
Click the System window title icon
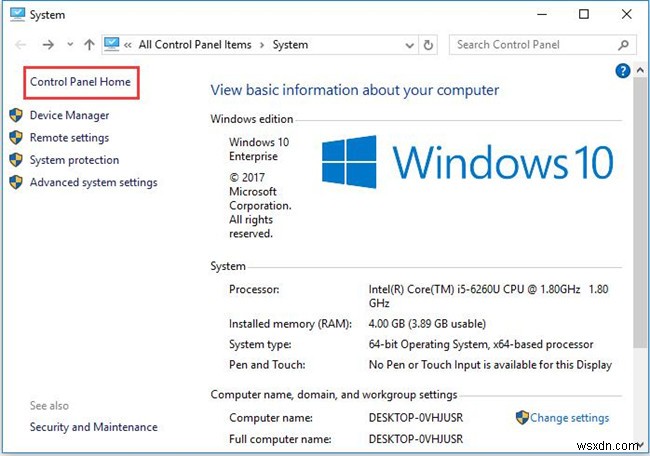tap(17, 15)
